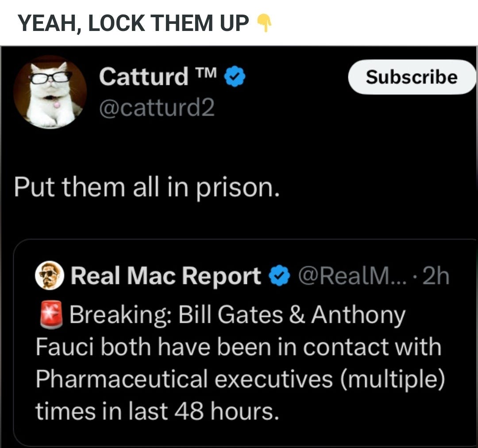Open Real Mac Report's avatar
Screen dimensions: 478x448
pyautogui.click(x=50, y=276)
